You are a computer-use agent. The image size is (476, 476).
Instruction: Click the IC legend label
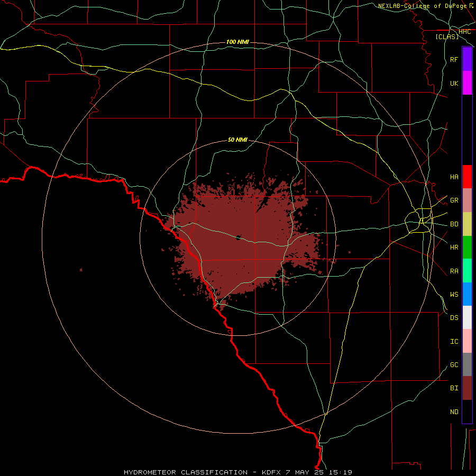tap(454, 342)
